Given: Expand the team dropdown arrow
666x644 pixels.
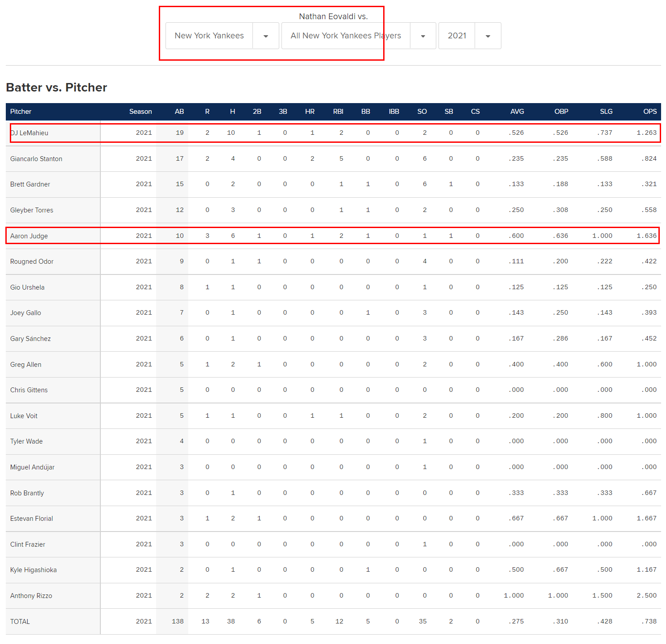Looking at the screenshot, I should pos(266,36).
